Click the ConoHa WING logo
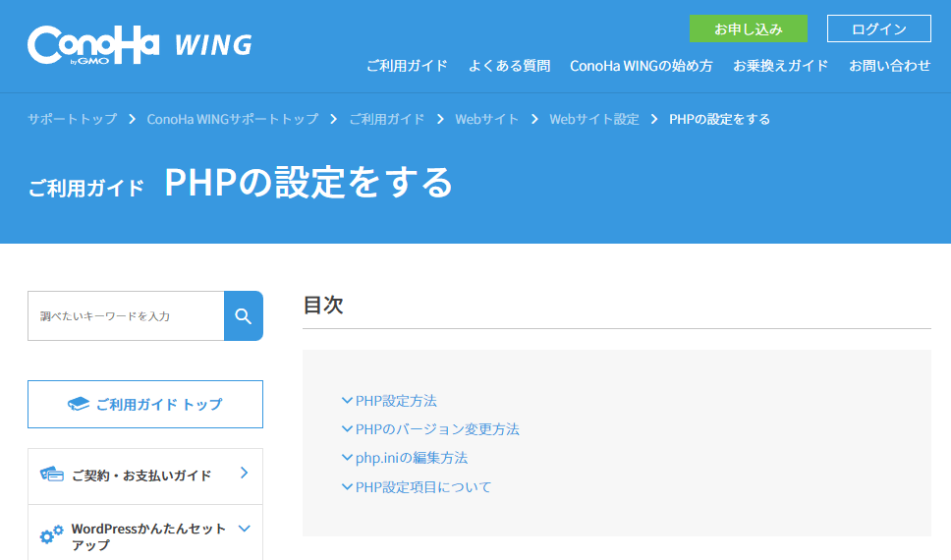The width and height of the screenshot is (951, 560). click(x=140, y=45)
